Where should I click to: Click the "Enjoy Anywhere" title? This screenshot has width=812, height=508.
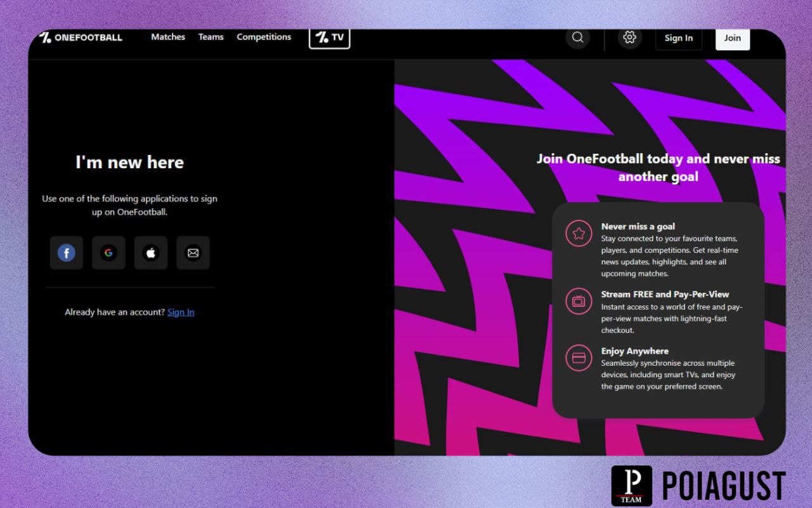point(635,351)
